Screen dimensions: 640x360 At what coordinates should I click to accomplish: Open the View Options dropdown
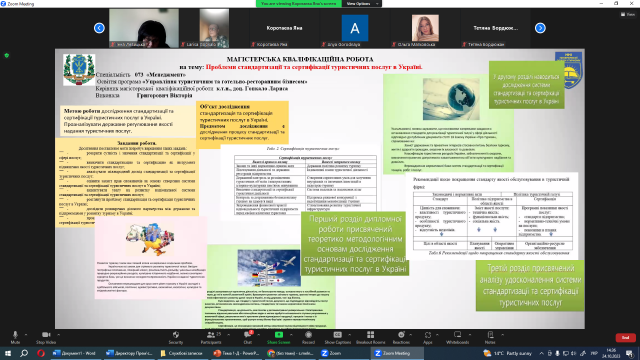(x=361, y=4)
